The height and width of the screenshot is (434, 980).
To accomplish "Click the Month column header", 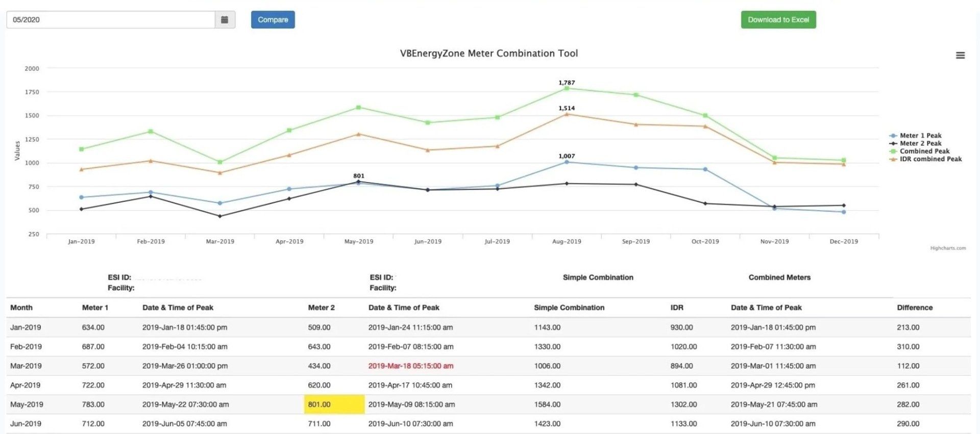I will 21,308.
